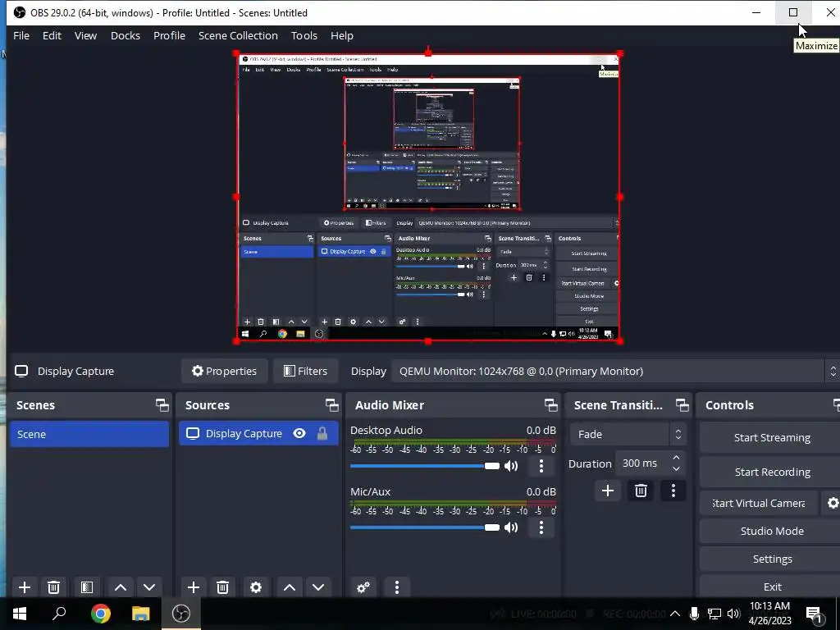Move source up in Sources dock
The height and width of the screenshot is (630, 840).
(290, 587)
